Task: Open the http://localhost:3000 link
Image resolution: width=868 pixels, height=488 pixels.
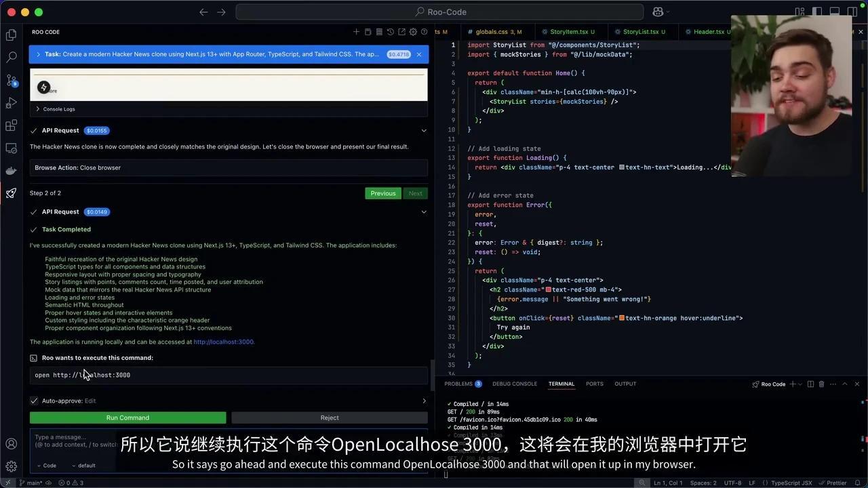Action: pyautogui.click(x=224, y=342)
